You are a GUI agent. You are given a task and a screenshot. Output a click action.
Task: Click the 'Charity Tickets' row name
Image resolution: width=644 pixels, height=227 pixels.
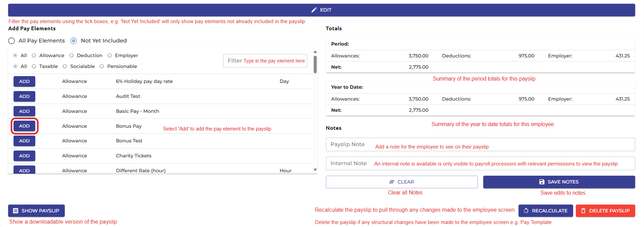pyautogui.click(x=134, y=156)
